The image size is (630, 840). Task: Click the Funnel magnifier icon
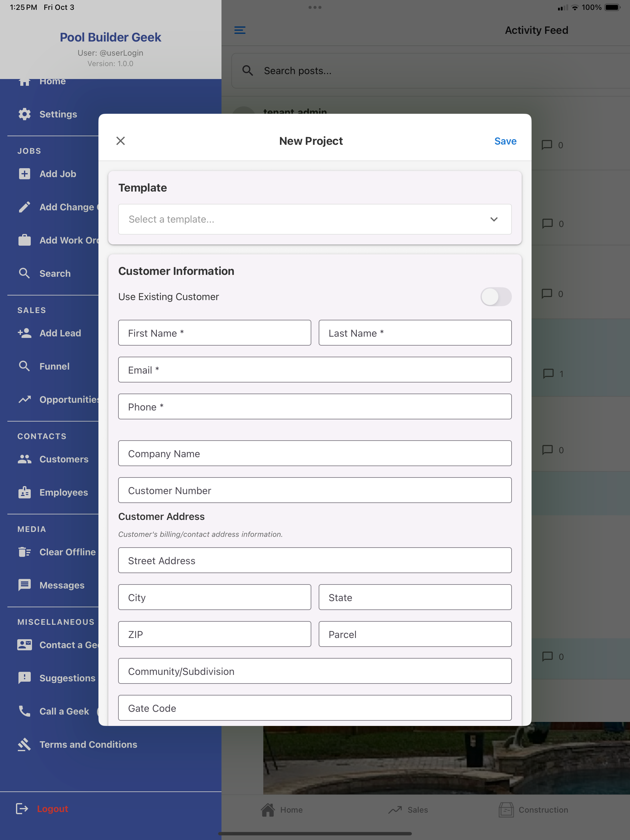(25, 366)
